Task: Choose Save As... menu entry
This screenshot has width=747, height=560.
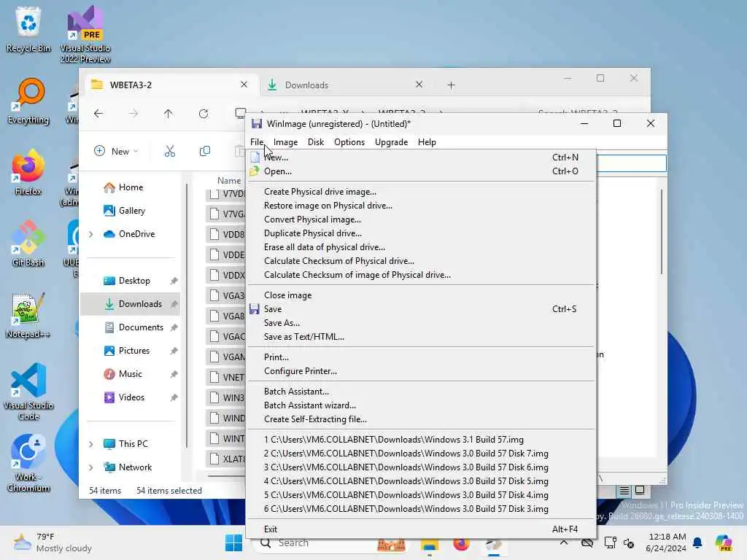Action: 421,322
